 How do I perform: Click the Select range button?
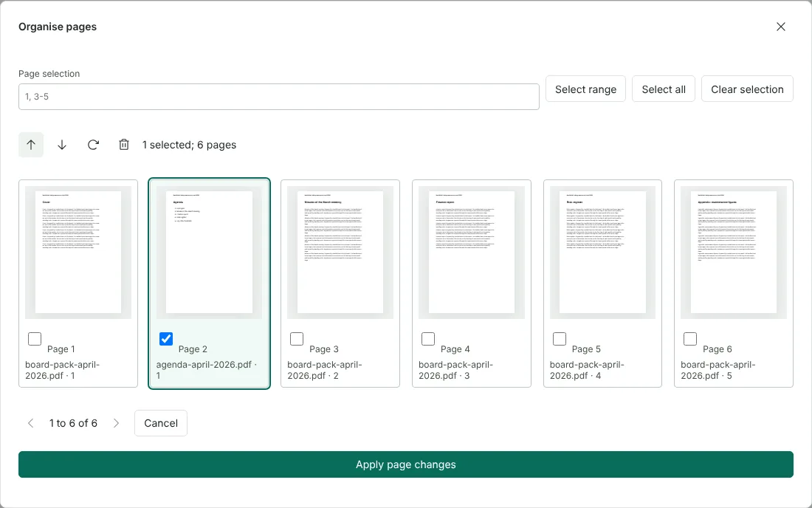point(585,89)
